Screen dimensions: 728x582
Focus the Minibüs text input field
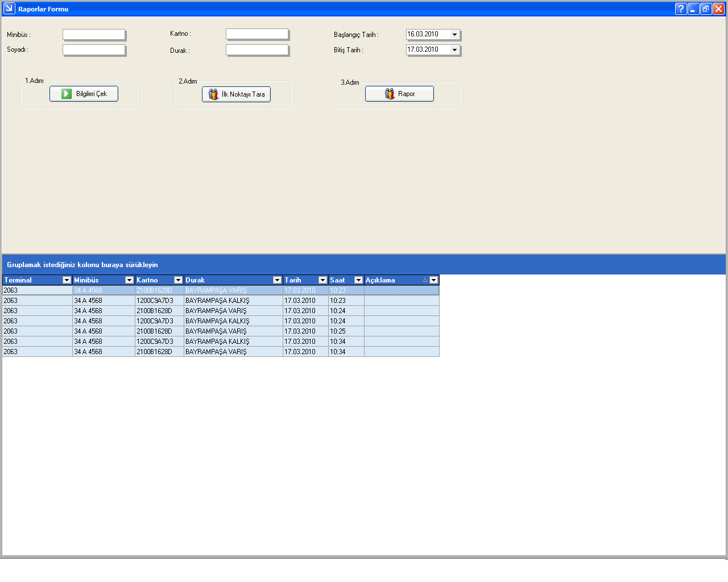pos(94,35)
